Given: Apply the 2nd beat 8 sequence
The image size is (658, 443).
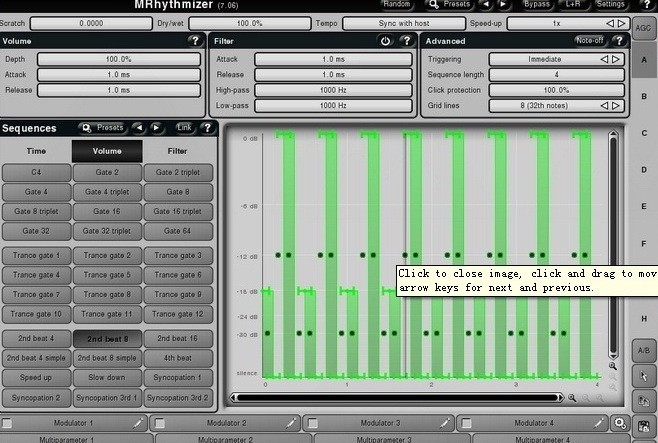Looking at the screenshot, I should [107, 339].
